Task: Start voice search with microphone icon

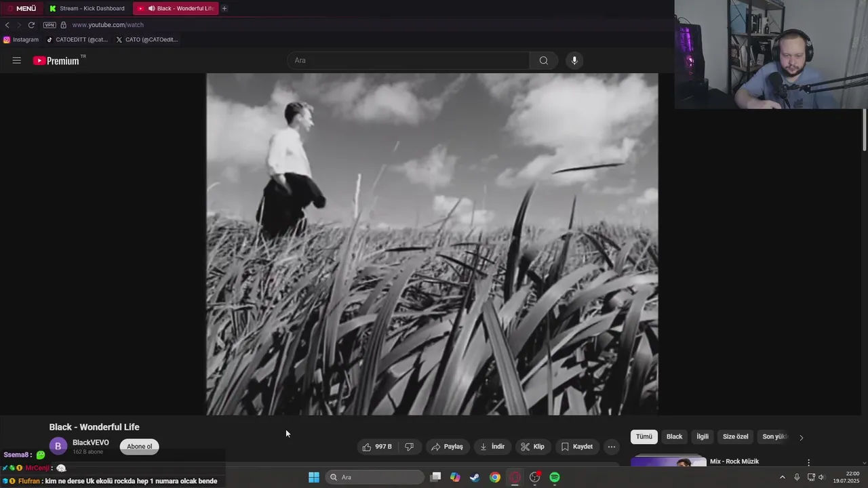Action: point(574,60)
